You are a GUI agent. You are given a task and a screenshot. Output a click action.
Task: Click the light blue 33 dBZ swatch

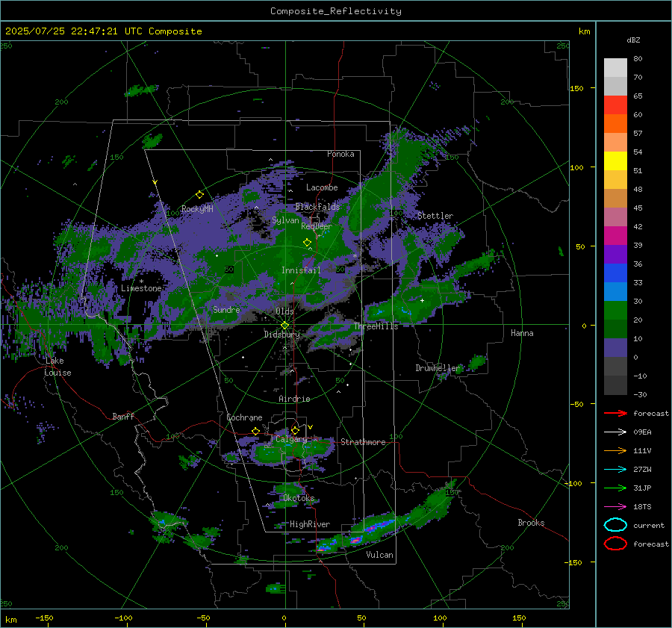[x=615, y=291]
